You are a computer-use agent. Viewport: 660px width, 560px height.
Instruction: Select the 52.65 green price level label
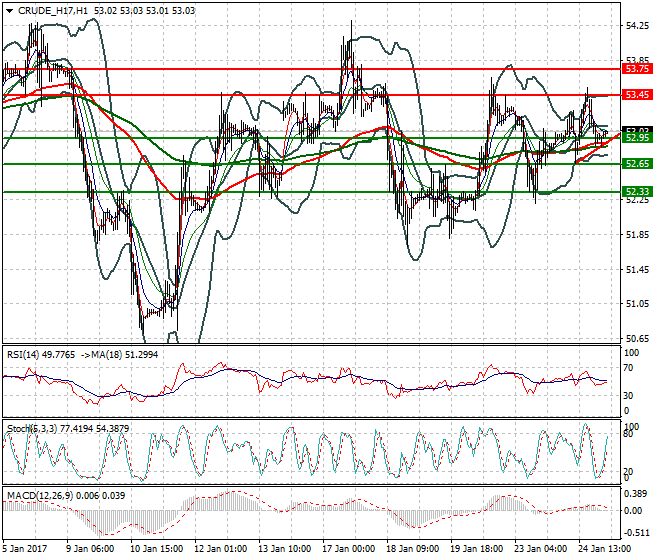click(x=637, y=163)
